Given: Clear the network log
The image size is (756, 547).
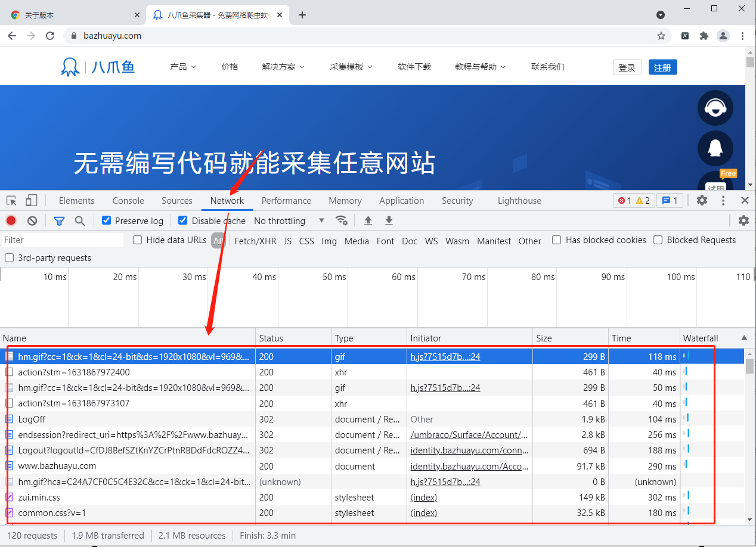Looking at the screenshot, I should [x=32, y=220].
